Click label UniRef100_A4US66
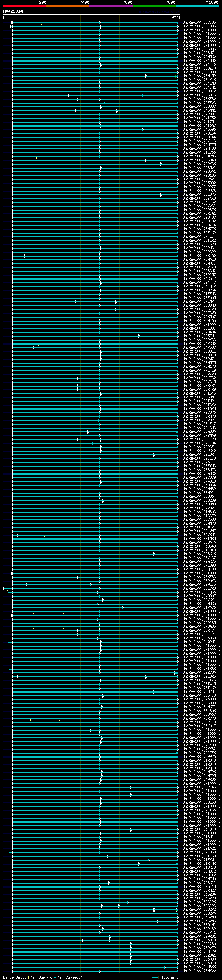 pos(199,967)
